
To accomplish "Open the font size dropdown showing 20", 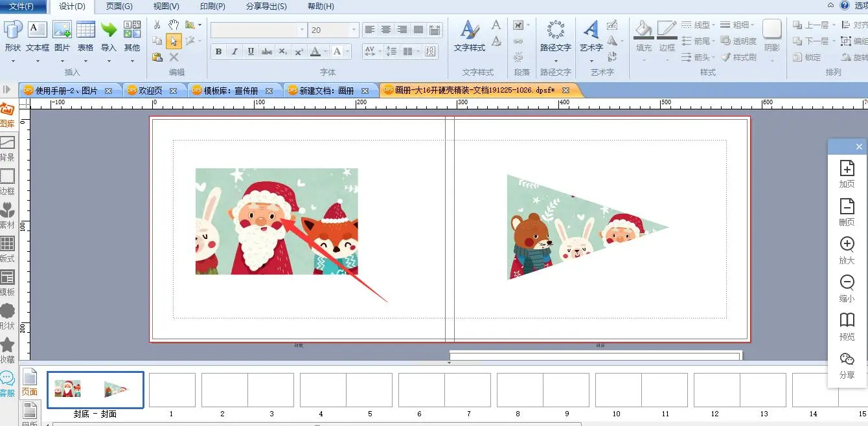I will tap(354, 30).
